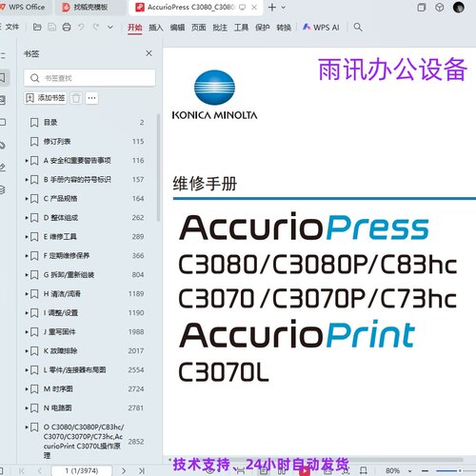Select the 开始 ribbon tab

pyautogui.click(x=135, y=28)
